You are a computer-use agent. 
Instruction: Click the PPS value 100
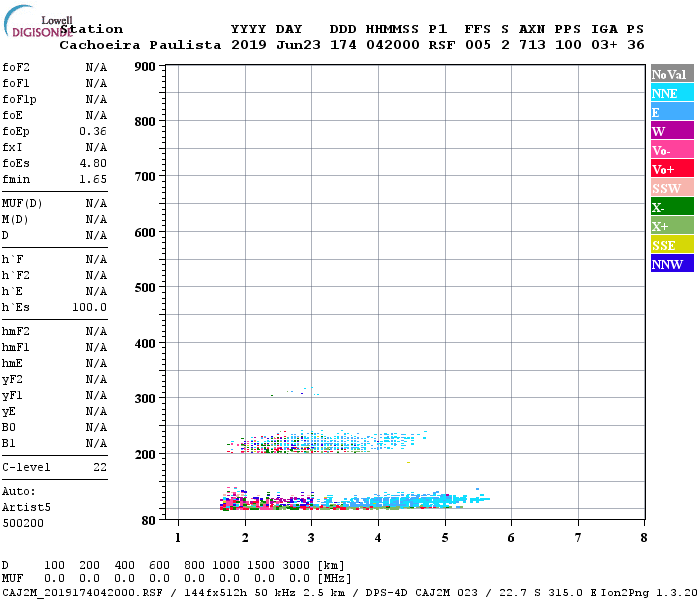pyautogui.click(x=568, y=45)
